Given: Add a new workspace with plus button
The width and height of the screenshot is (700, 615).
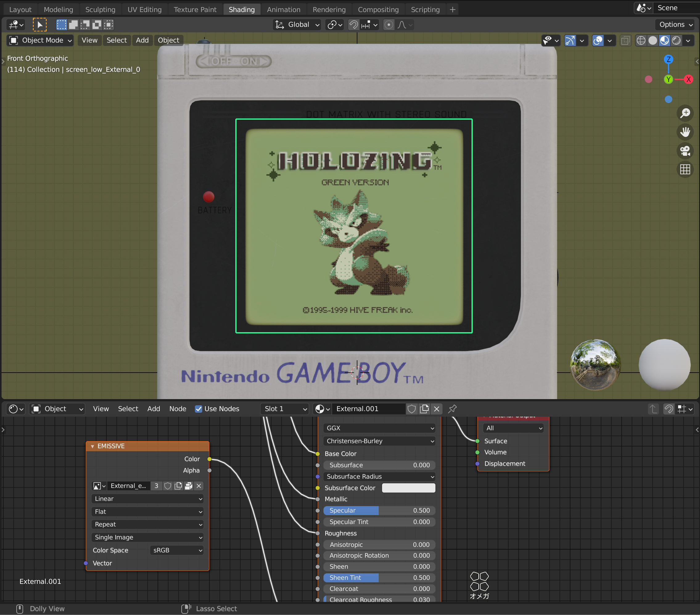Looking at the screenshot, I should click(x=452, y=10).
